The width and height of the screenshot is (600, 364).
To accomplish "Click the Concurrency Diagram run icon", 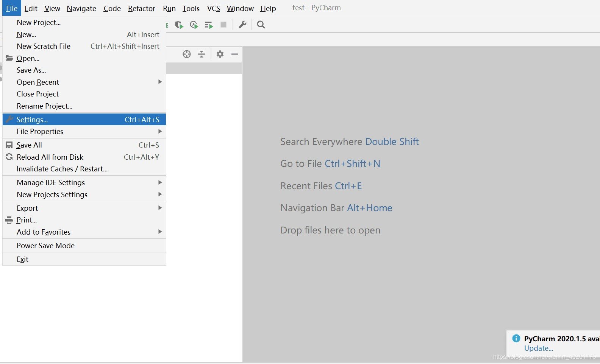I will pos(209,25).
